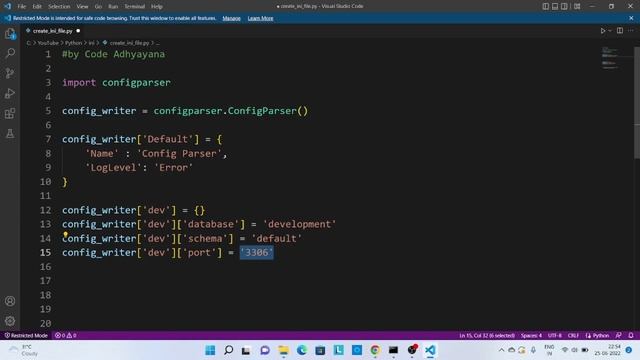Open the View menu
The image size is (640, 360).
[x=82, y=7]
